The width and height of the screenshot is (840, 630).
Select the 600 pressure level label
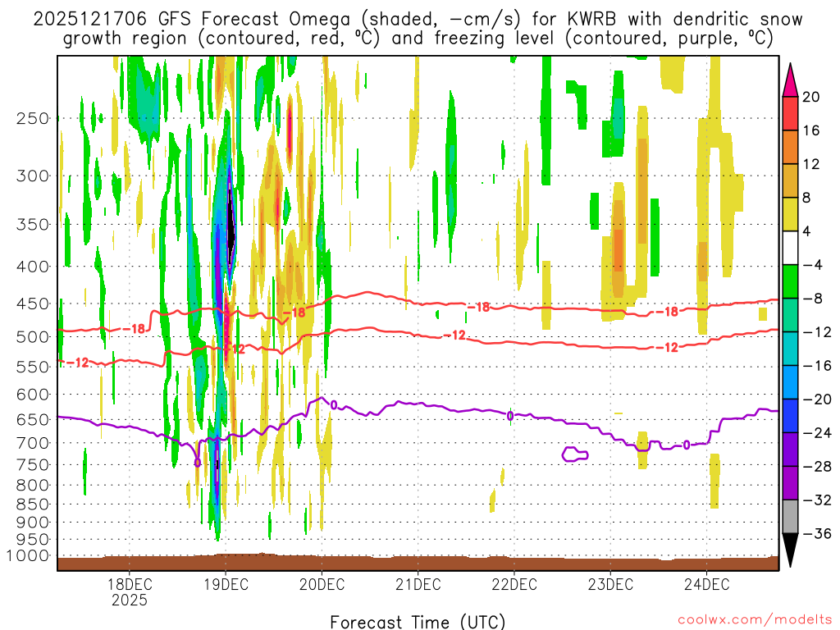pyautogui.click(x=33, y=395)
